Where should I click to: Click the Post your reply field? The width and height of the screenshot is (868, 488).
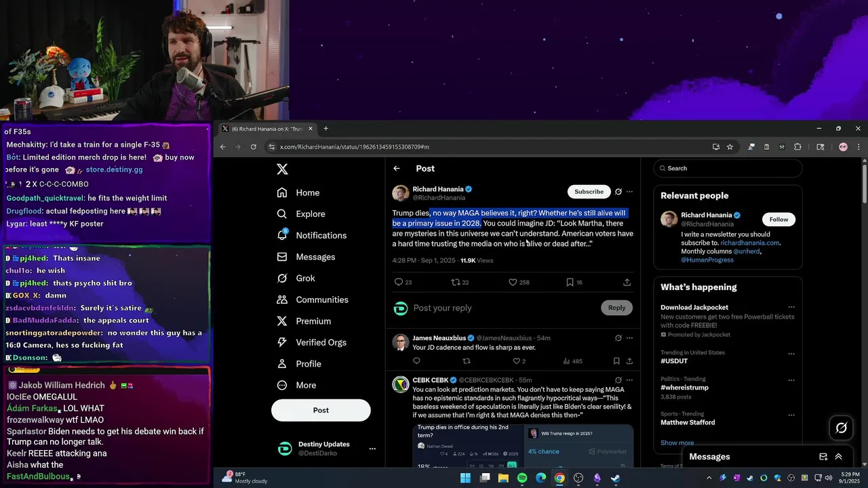click(503, 308)
